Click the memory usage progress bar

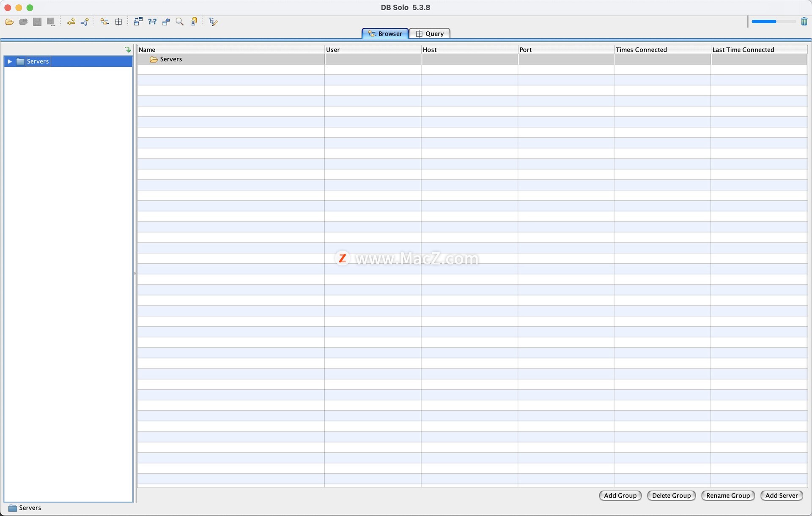(x=774, y=22)
